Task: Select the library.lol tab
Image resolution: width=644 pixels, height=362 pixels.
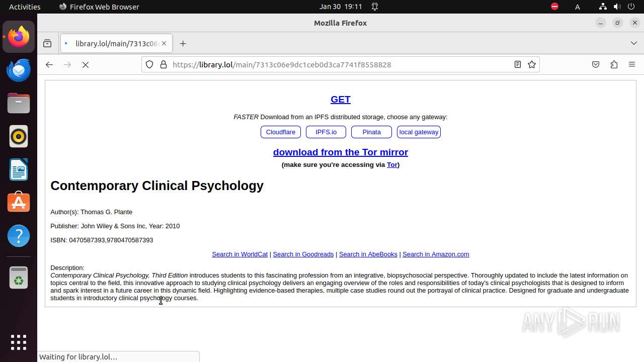Action: click(x=116, y=44)
